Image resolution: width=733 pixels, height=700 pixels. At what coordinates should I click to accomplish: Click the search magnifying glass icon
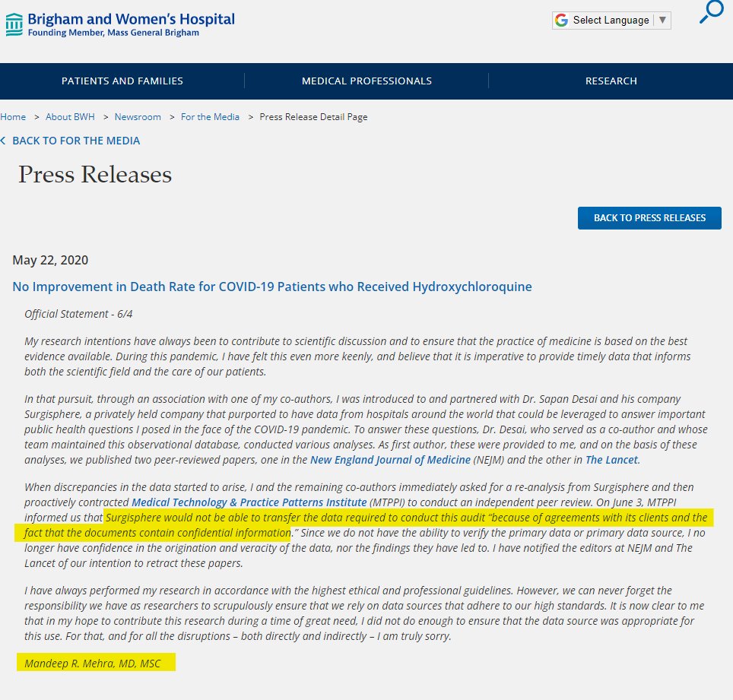point(711,14)
